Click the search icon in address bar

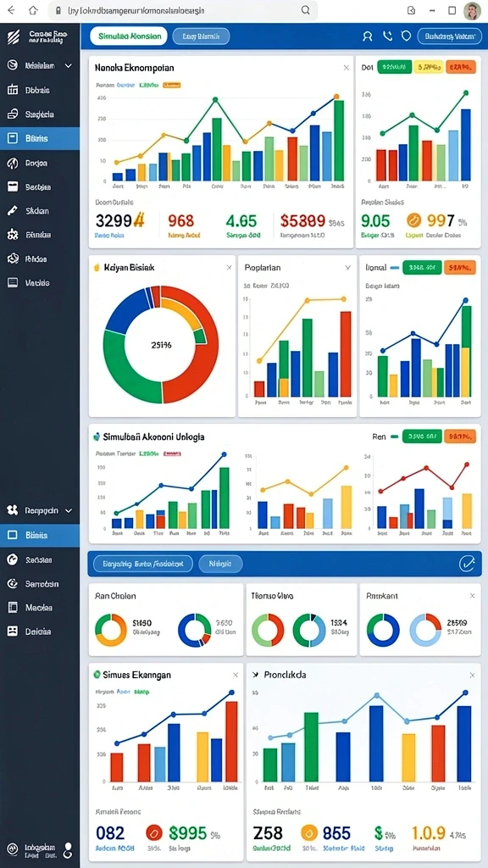pos(305,10)
